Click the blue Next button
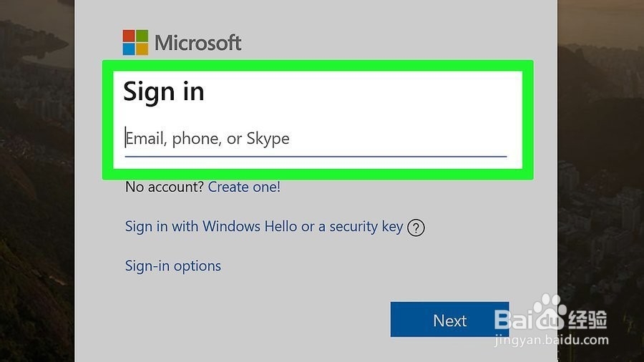Screen dimensions: 644x362 tap(450, 320)
